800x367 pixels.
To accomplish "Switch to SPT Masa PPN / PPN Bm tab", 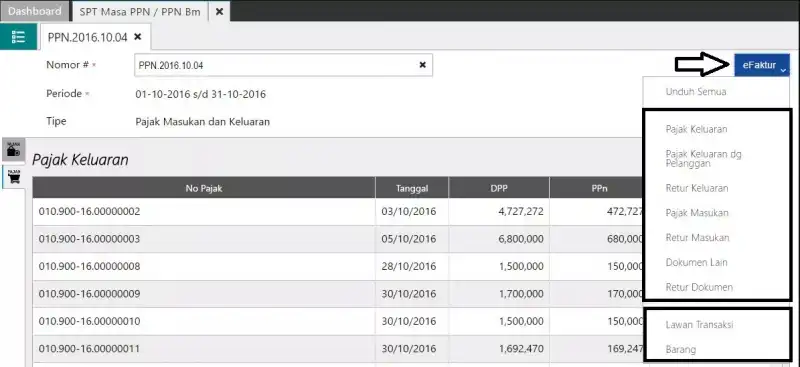I will pyautogui.click(x=140, y=11).
